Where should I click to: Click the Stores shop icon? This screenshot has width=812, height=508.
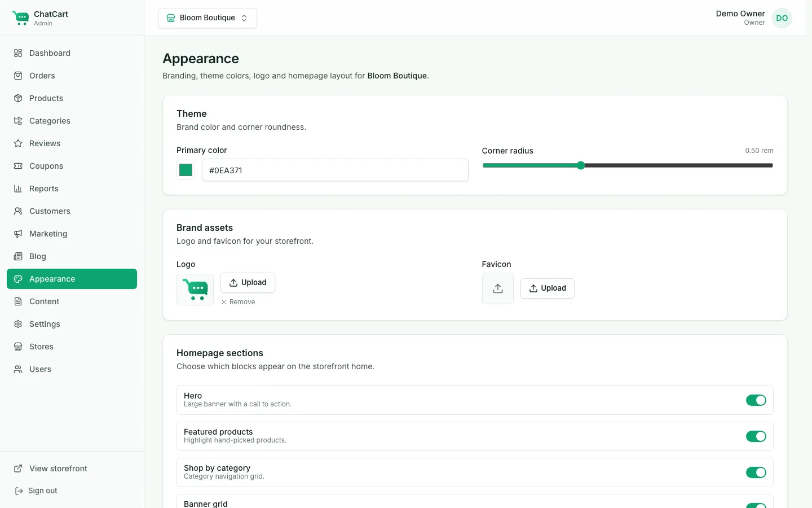18,347
